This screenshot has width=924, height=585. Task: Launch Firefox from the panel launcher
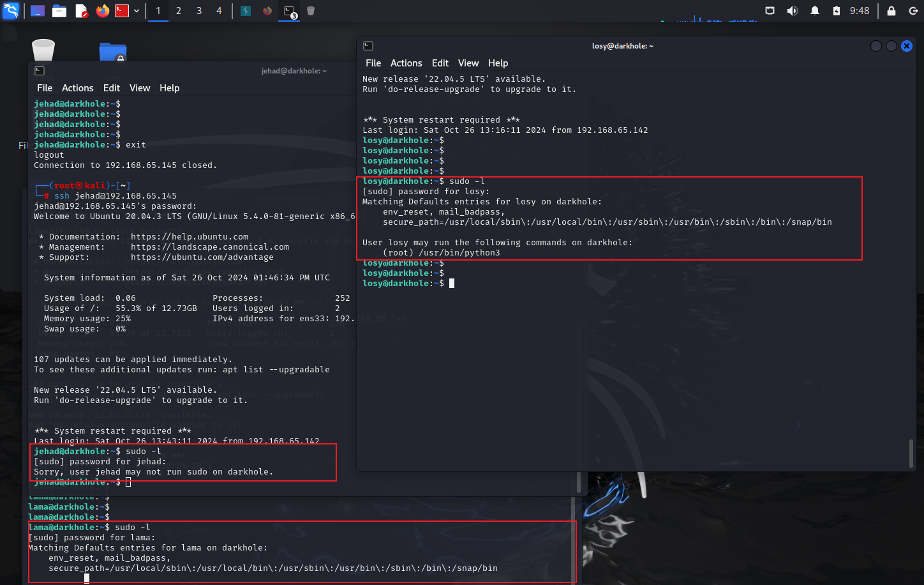[103, 11]
